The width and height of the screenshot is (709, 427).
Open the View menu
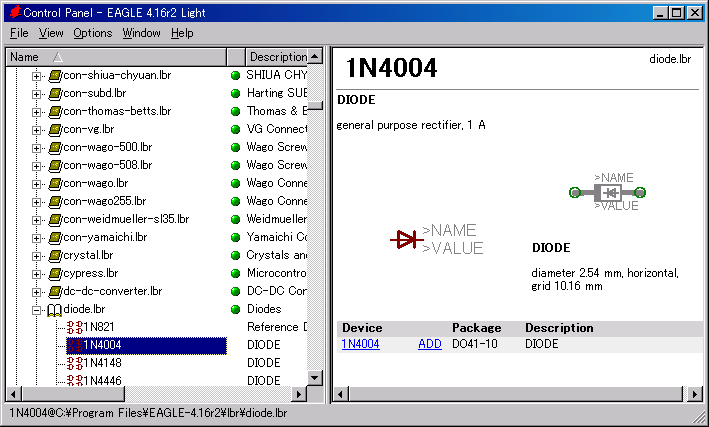coord(51,33)
